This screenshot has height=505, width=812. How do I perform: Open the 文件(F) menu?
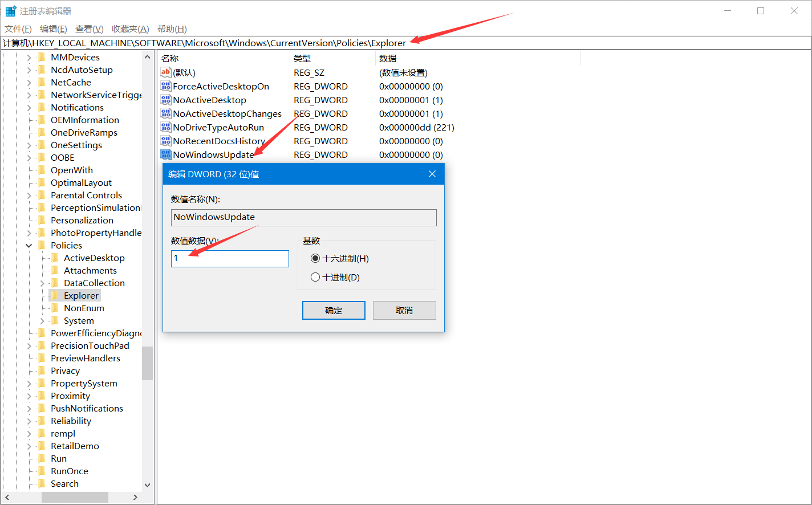click(18, 28)
